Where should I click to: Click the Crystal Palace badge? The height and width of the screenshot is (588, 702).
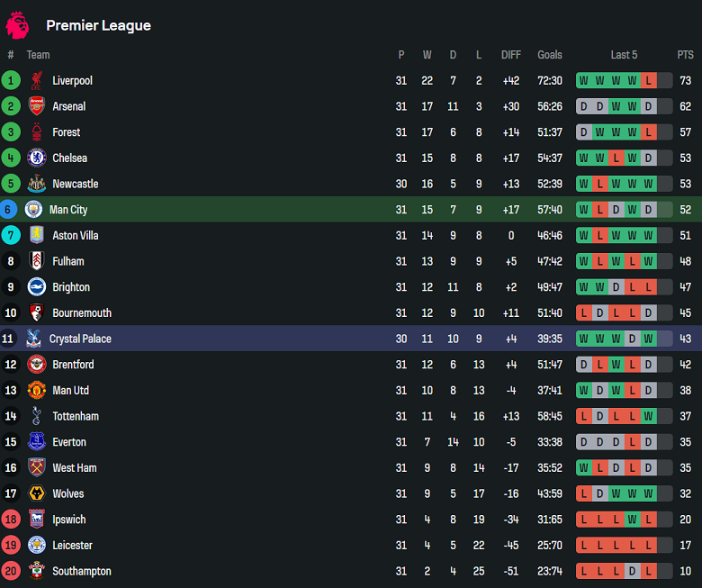[x=33, y=339]
